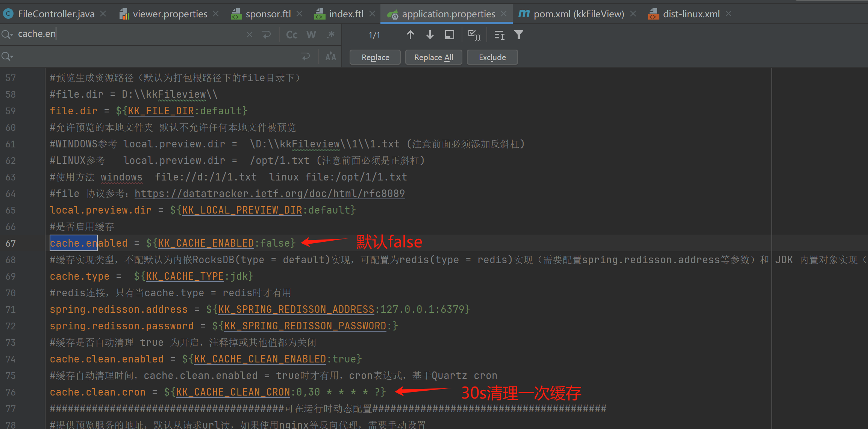Click the Replace All button
This screenshot has width=868, height=429.
pos(433,57)
